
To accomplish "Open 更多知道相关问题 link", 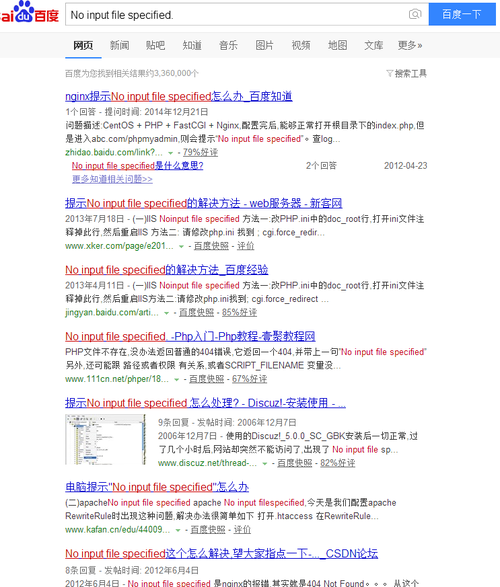I will click(x=112, y=179).
